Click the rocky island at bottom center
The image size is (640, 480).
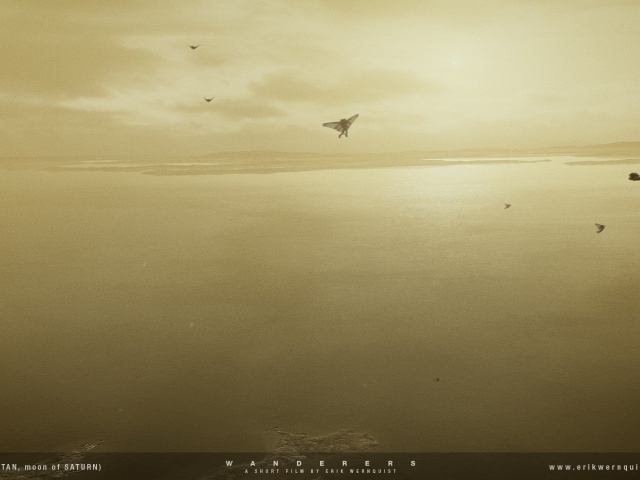pos(325,440)
